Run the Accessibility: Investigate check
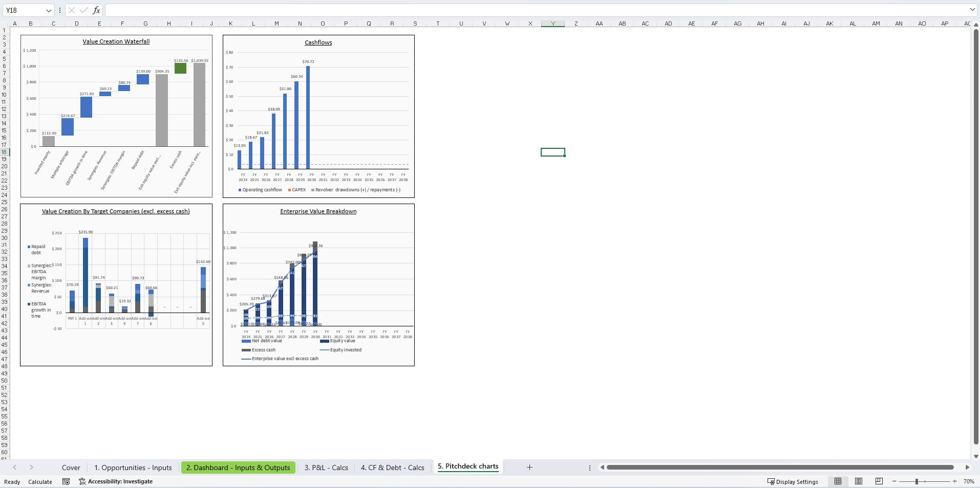Viewport: 980px width, 488px height. 116,481
